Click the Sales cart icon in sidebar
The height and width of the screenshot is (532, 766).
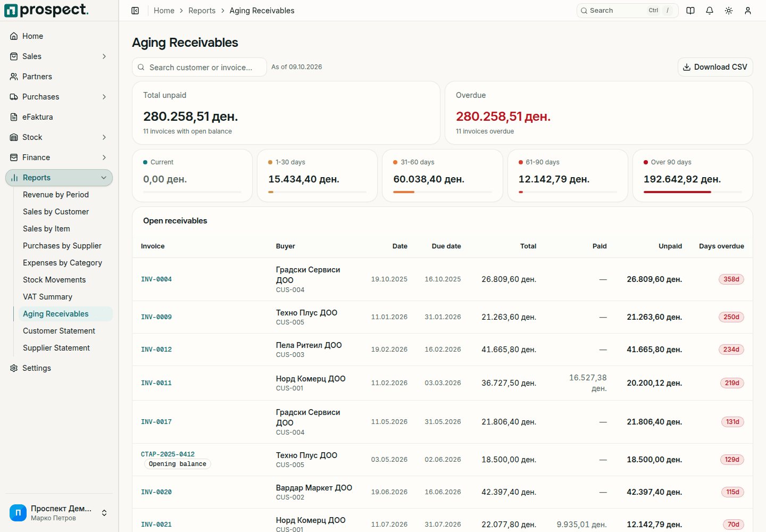tap(14, 56)
